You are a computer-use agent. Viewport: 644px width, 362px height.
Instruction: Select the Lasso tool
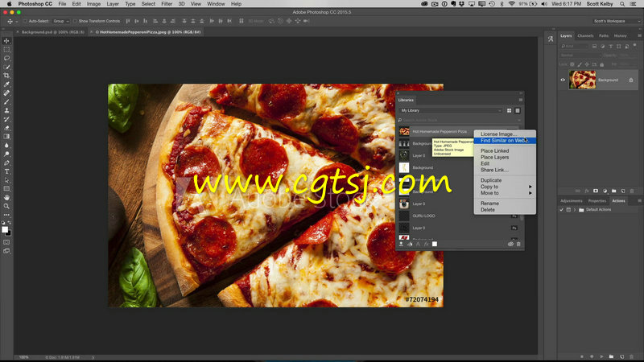click(x=6, y=58)
